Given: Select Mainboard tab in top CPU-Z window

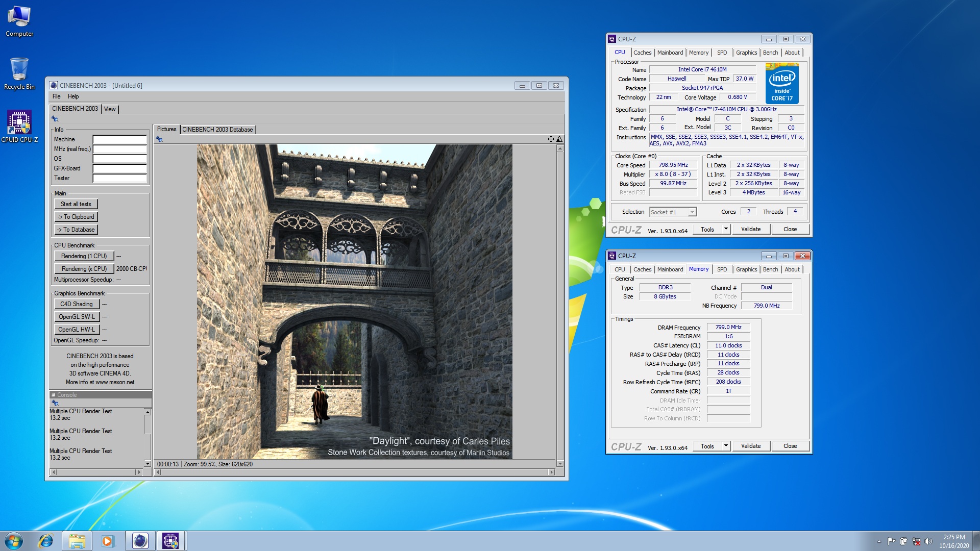Looking at the screenshot, I should pyautogui.click(x=670, y=53).
